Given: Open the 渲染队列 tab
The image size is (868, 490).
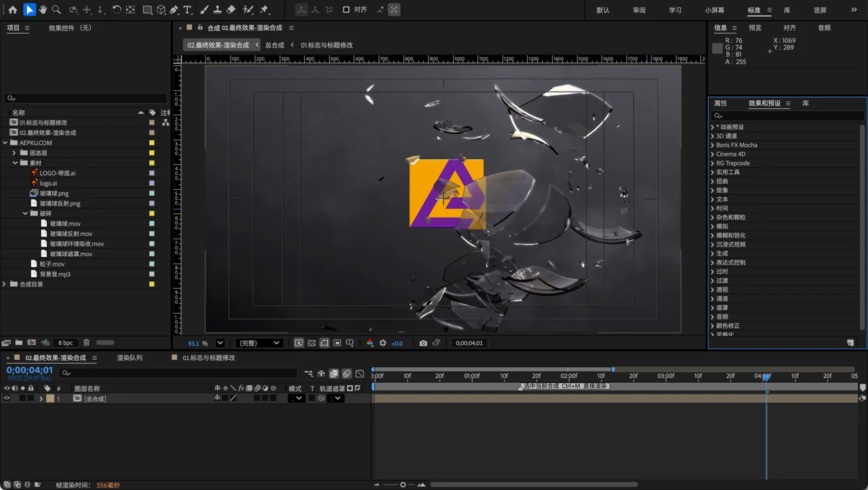Looking at the screenshot, I should (130, 358).
